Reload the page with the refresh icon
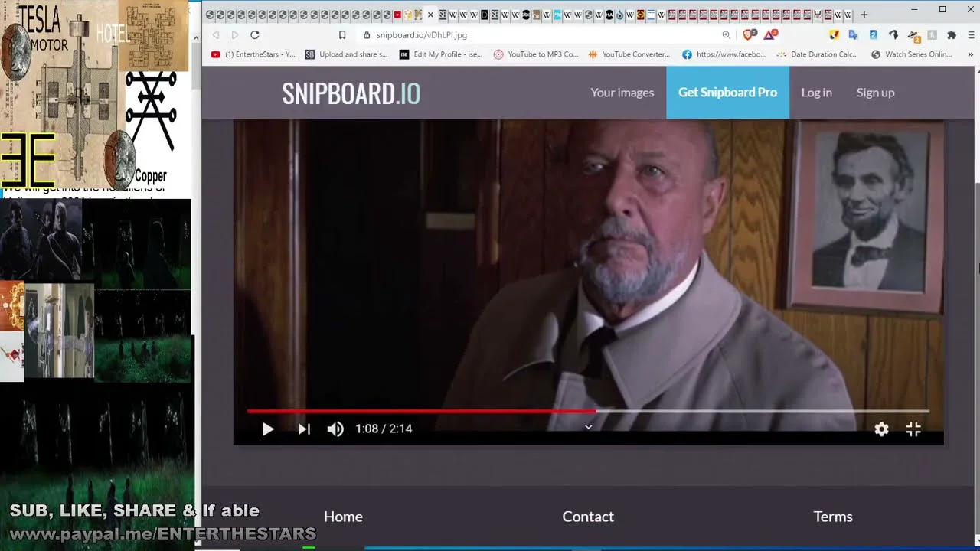 tap(254, 34)
